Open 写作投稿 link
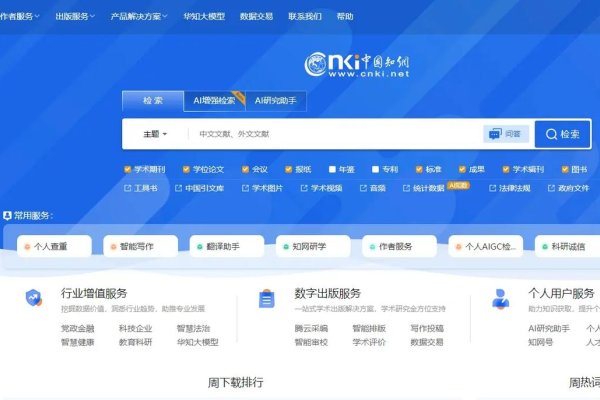Image resolution: width=600 pixels, height=400 pixels. point(427,328)
